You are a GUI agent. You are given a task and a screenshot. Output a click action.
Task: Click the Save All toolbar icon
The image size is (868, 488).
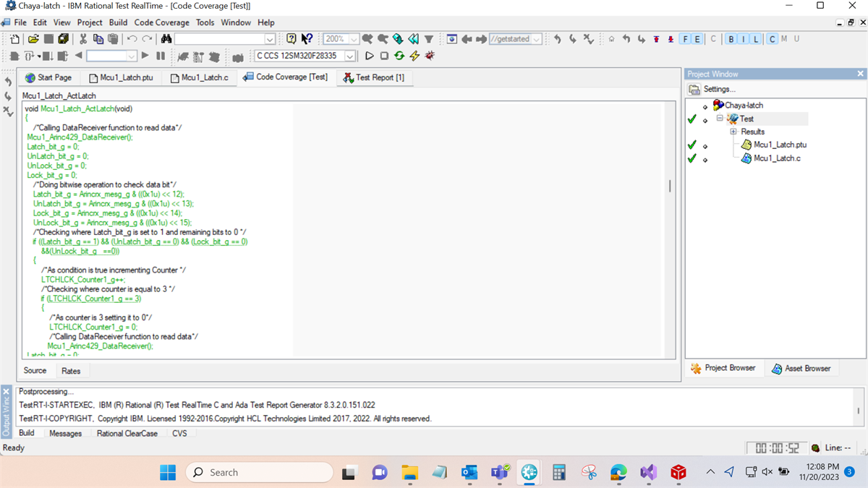64,39
